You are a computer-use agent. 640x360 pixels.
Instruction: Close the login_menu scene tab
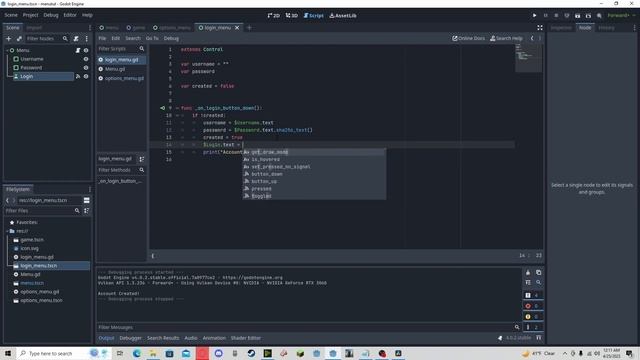(237, 28)
